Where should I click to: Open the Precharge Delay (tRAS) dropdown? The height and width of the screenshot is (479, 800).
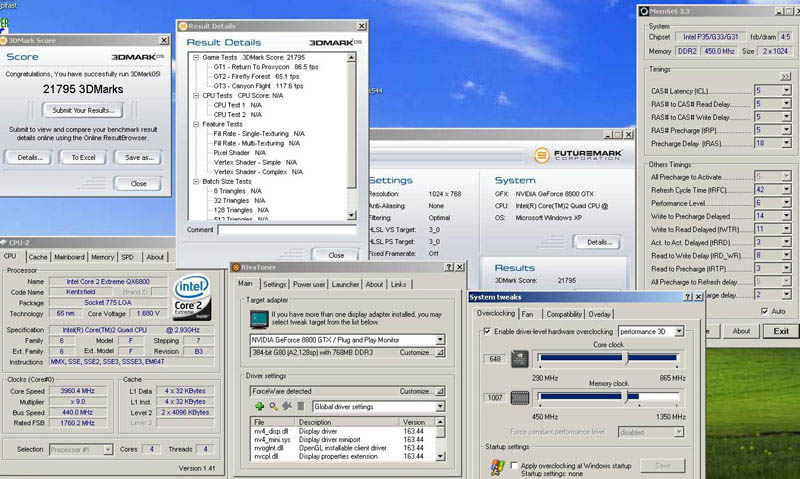click(786, 143)
